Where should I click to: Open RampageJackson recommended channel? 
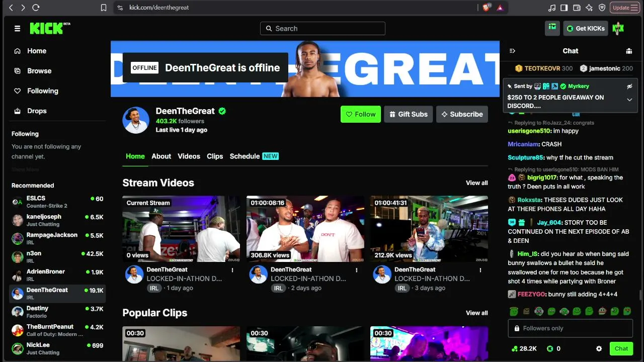57,238
